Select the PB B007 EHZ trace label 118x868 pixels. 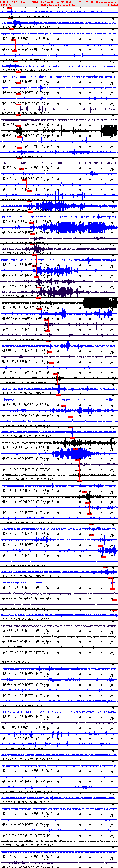coord(27,103)
